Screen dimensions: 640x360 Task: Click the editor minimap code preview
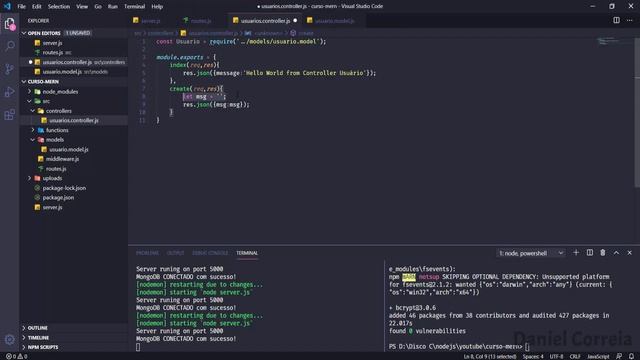(609, 41)
